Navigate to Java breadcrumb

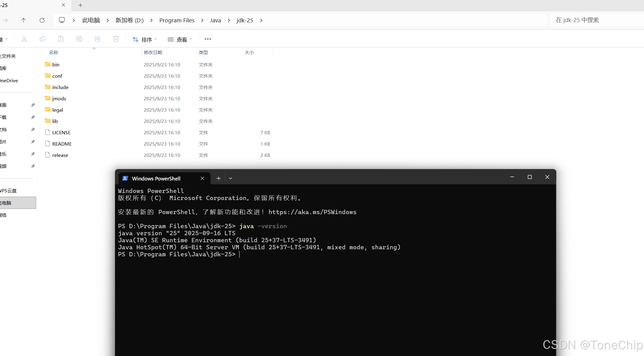215,20
